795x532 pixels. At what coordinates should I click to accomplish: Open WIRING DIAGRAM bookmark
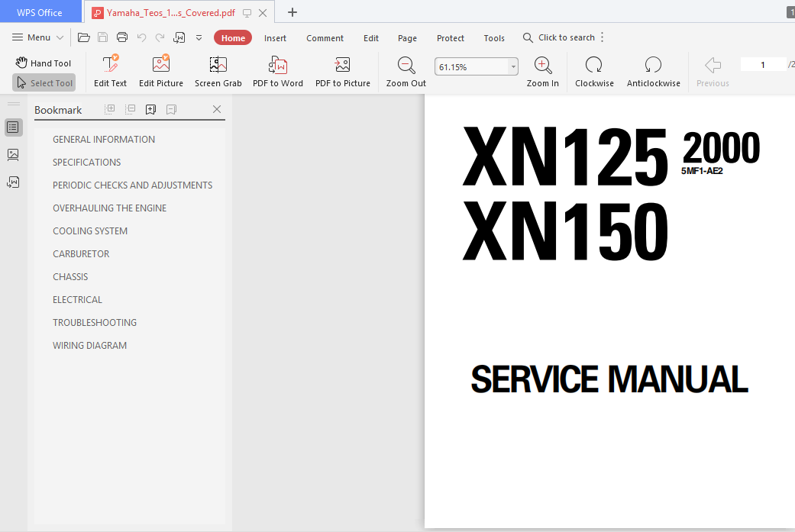(90, 345)
